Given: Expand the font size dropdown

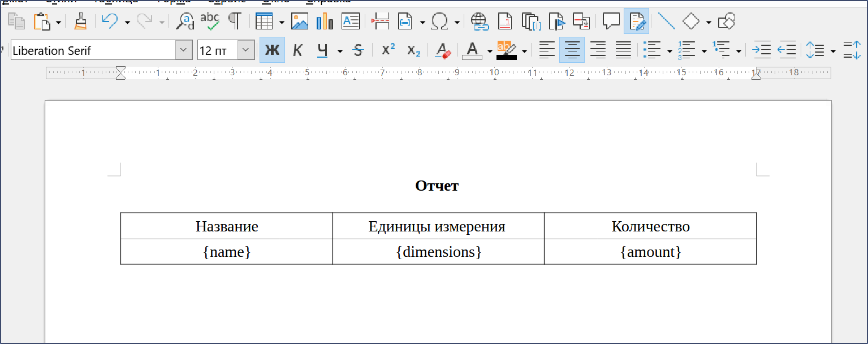Looking at the screenshot, I should [246, 50].
